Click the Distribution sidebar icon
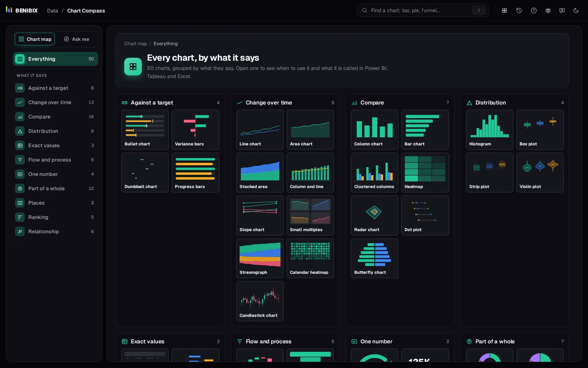 tap(20, 131)
